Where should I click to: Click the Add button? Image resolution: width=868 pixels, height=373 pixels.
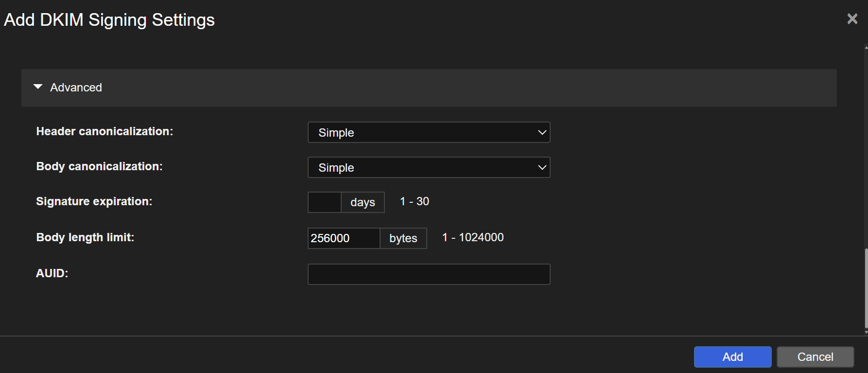click(x=732, y=357)
